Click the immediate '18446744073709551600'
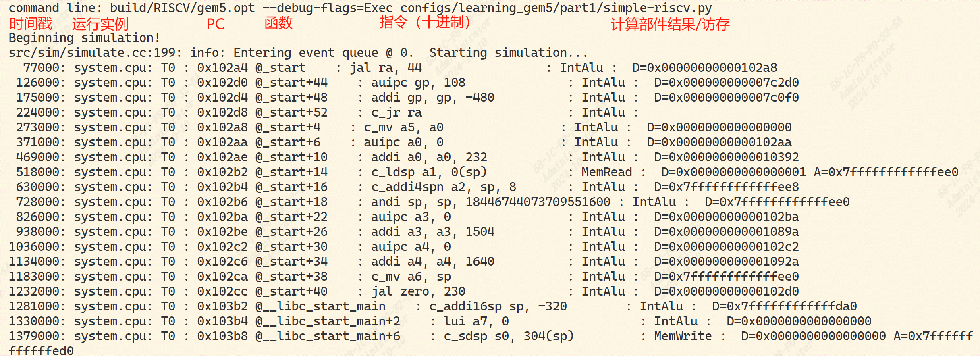This screenshot has height=356, width=980. pyautogui.click(x=538, y=202)
